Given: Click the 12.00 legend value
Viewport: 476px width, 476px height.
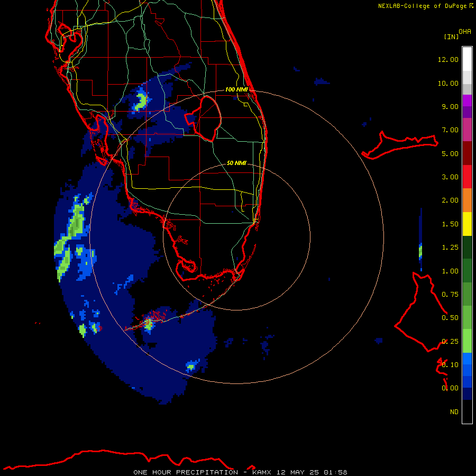Looking at the screenshot, I should pos(448,59).
